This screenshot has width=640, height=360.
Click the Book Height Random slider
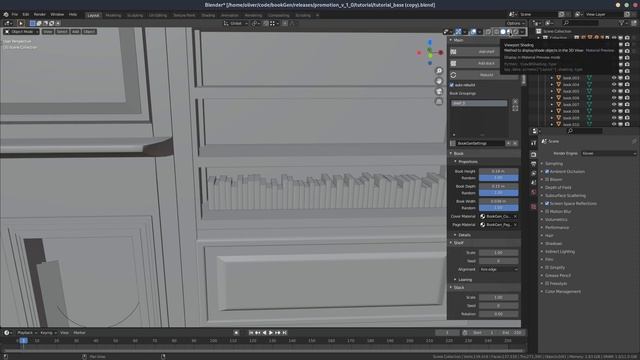pos(498,178)
